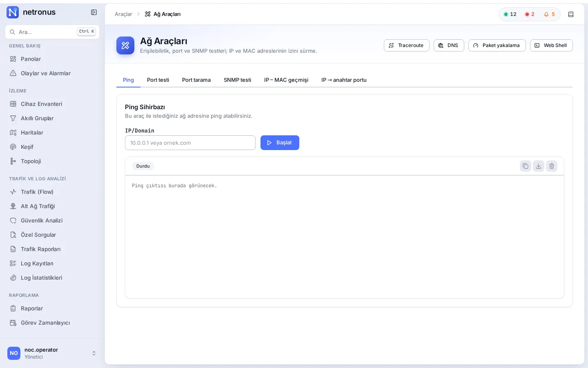Switch to the Port tarama tab

(x=196, y=80)
